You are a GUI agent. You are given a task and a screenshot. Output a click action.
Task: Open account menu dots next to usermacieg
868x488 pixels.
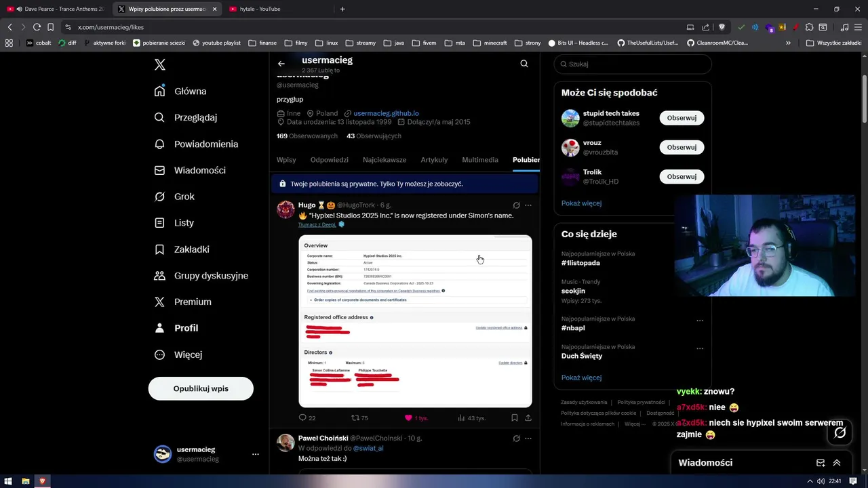click(256, 454)
